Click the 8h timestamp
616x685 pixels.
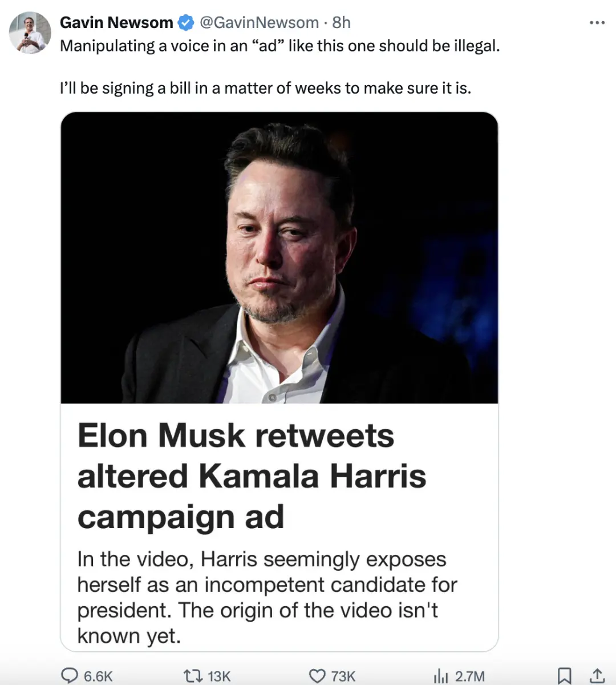341,22
